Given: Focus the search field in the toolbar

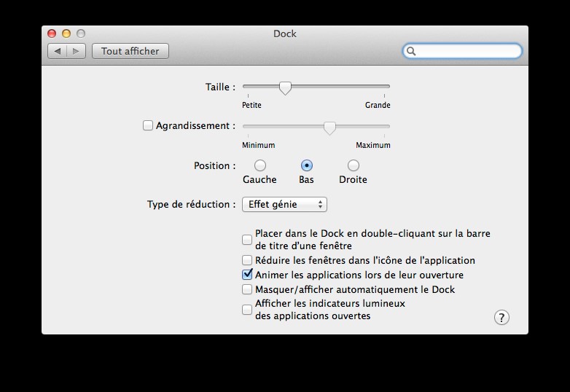Looking at the screenshot, I should [x=462, y=51].
